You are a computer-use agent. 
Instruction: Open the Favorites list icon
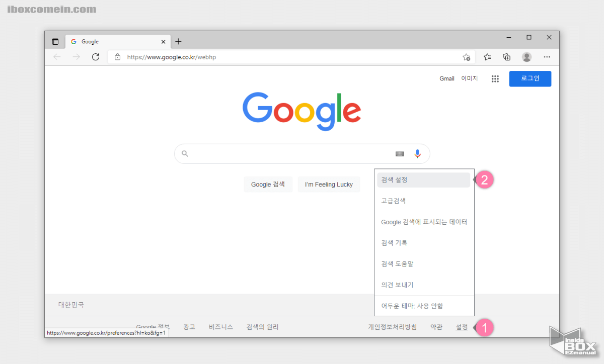[x=487, y=57]
